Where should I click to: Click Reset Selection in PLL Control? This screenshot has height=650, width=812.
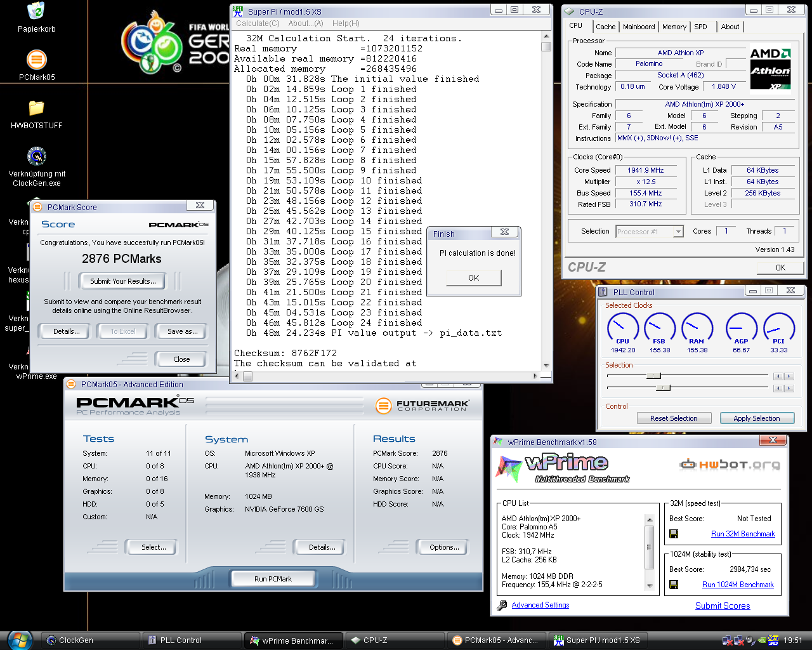tap(674, 418)
